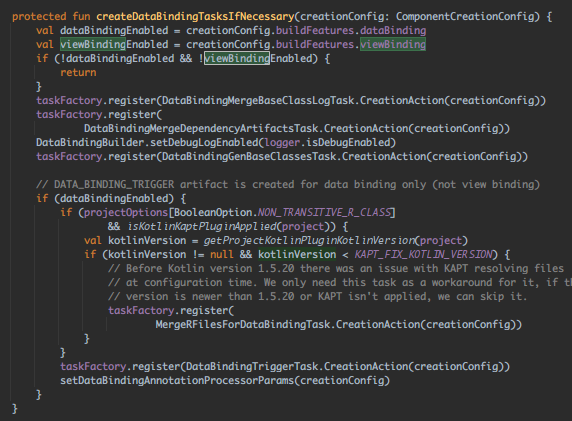The height and width of the screenshot is (421, 572).
Task: Click 'viewBindingEnabled' in the val declaration
Action: tap(114, 45)
